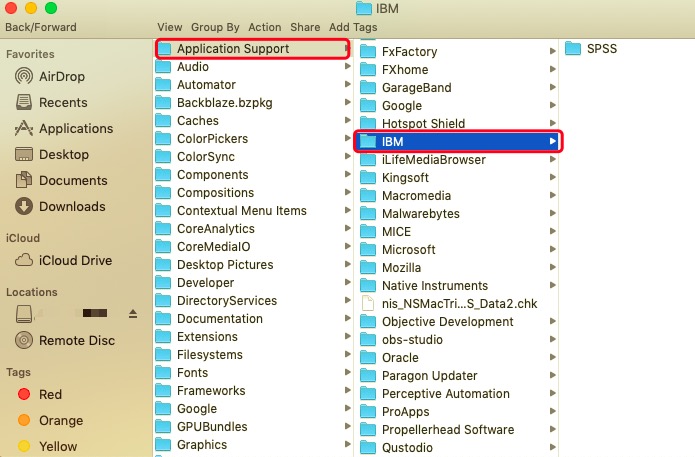Viewport: 695px width, 457px height.
Task: Go to Desktop in the sidebar
Action: pyautogui.click(x=52, y=154)
